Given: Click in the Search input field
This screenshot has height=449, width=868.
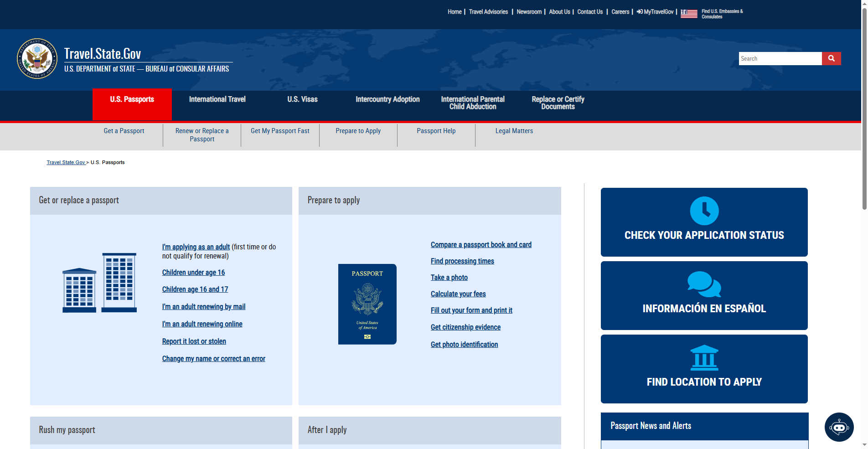Looking at the screenshot, I should click(780, 58).
